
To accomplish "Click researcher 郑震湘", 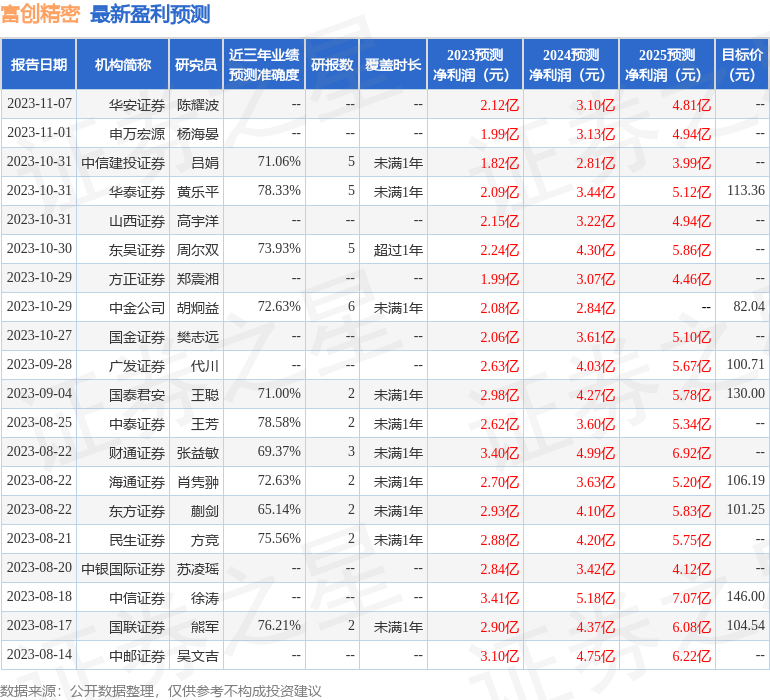I will pyautogui.click(x=198, y=279).
